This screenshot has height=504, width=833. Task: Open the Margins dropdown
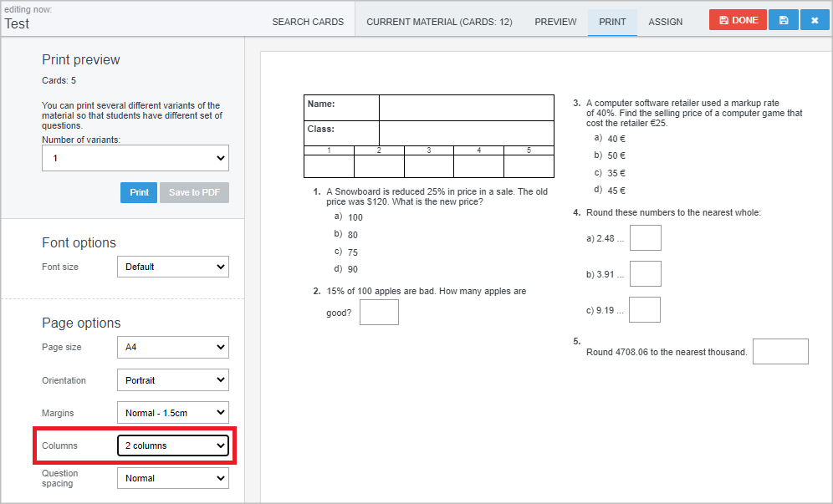[x=173, y=413]
